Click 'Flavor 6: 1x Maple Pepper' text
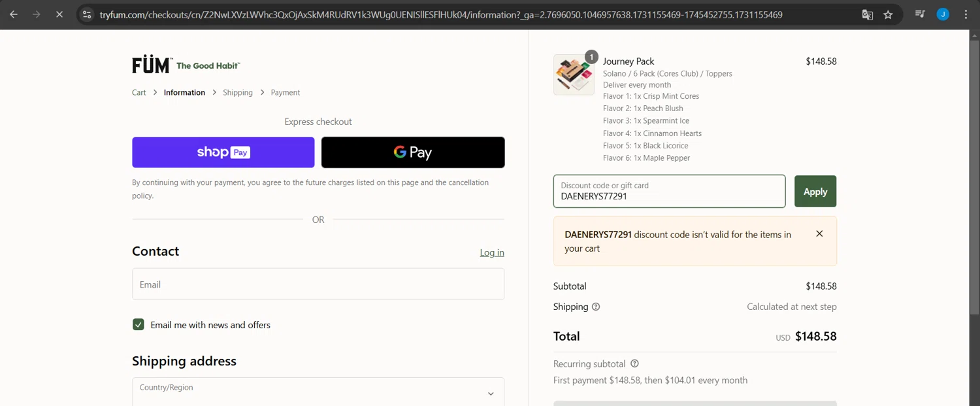This screenshot has width=980, height=406. [647, 158]
